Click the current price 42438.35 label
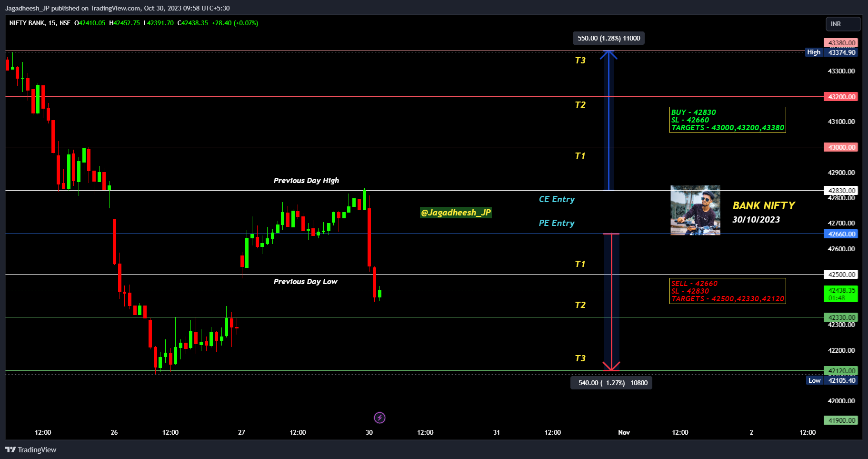868x459 pixels. 841,294
